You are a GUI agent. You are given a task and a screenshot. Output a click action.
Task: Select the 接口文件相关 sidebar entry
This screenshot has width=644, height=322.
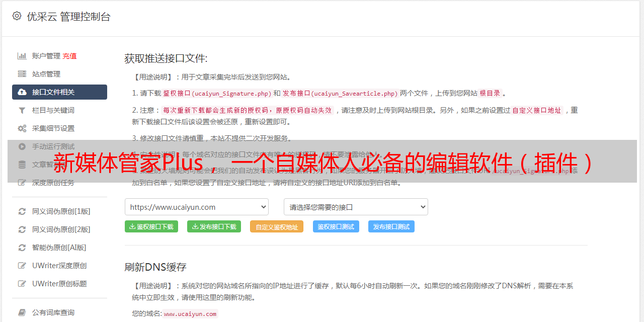pyautogui.click(x=59, y=92)
